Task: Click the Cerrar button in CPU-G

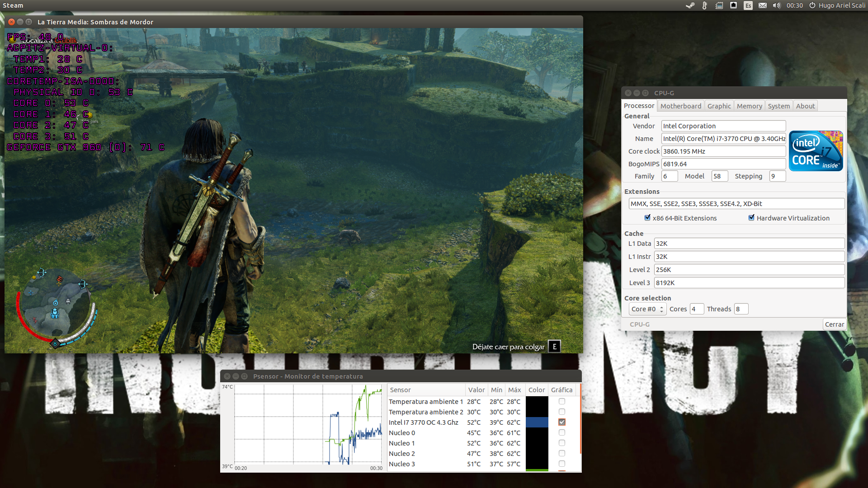Action: pos(834,324)
